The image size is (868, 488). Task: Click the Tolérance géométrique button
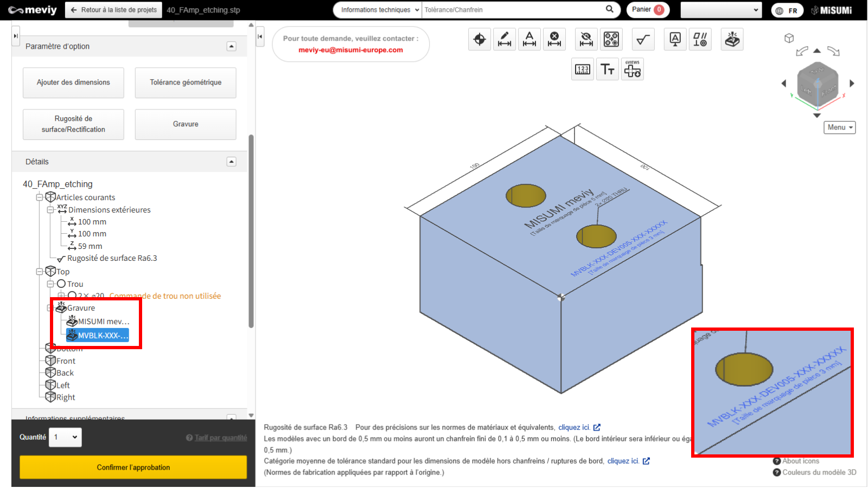[x=186, y=82]
